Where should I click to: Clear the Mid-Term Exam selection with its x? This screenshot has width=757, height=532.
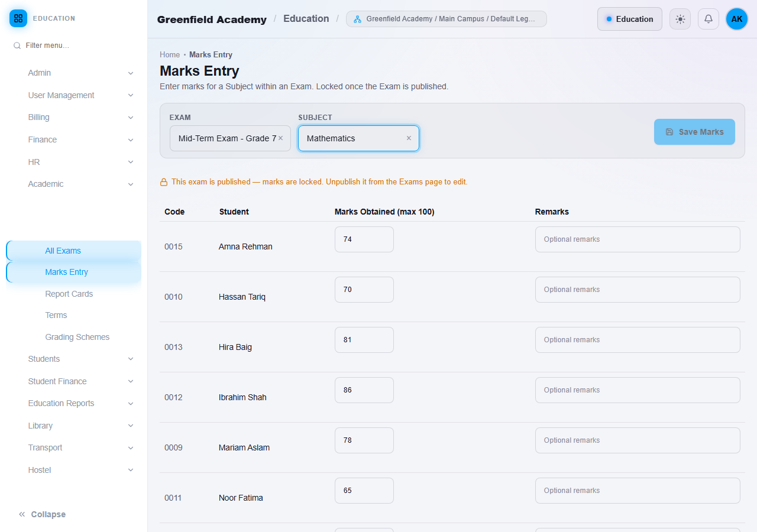(280, 138)
